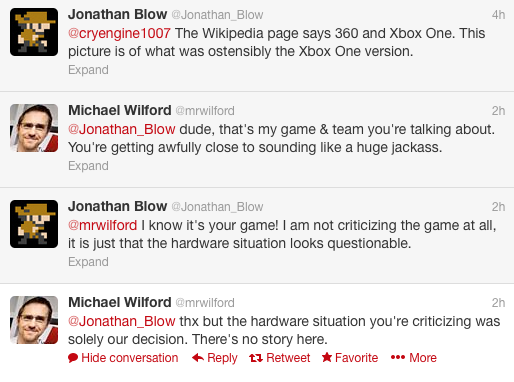Open Michael Wilford's name on the last tweet

120,302
